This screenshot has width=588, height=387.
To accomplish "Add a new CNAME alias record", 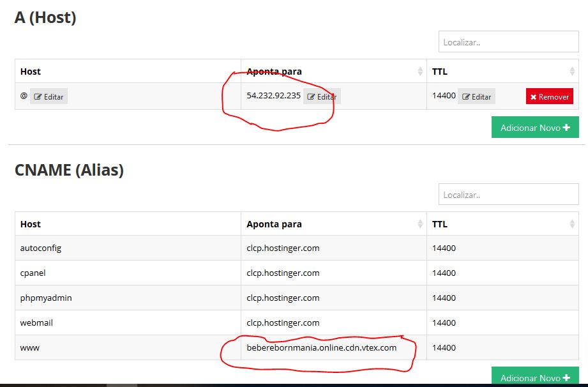I will click(535, 377).
